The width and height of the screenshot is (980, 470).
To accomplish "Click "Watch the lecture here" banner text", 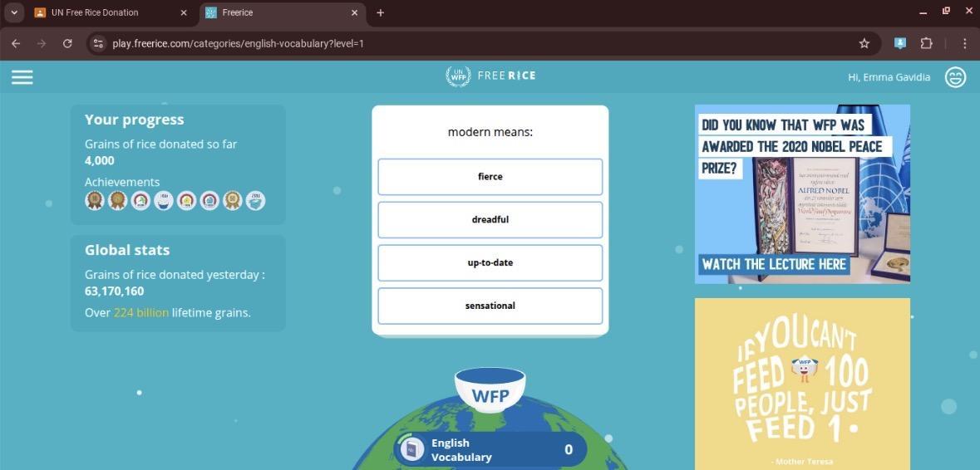I will click(x=774, y=264).
